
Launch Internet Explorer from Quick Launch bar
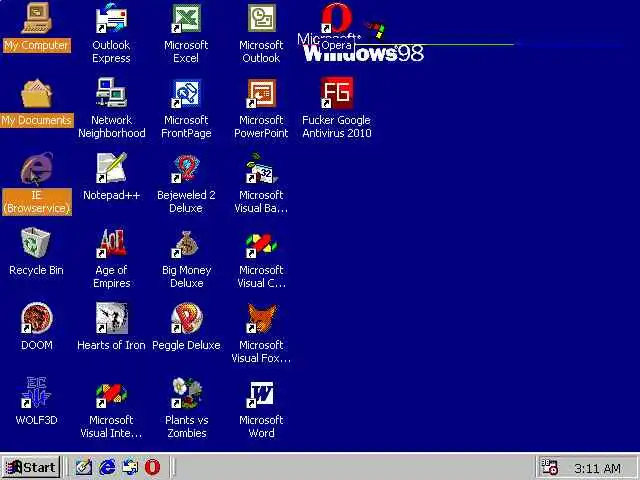[107, 467]
